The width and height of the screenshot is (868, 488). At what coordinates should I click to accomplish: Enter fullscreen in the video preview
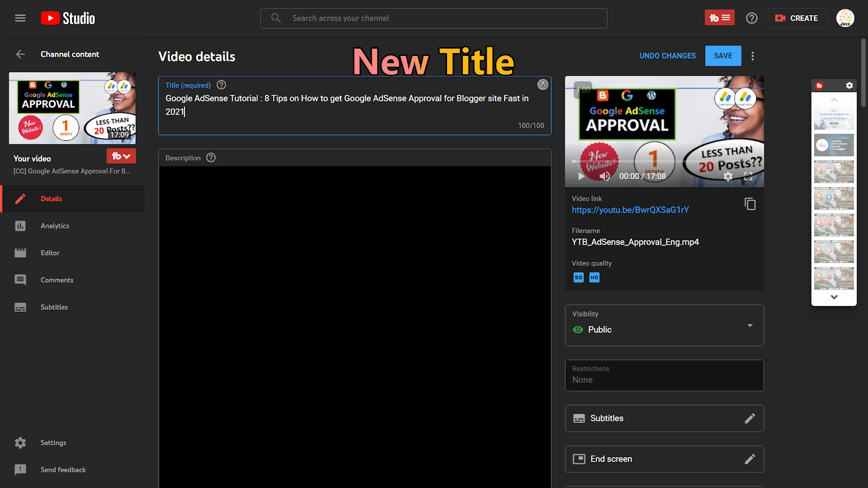(x=748, y=176)
